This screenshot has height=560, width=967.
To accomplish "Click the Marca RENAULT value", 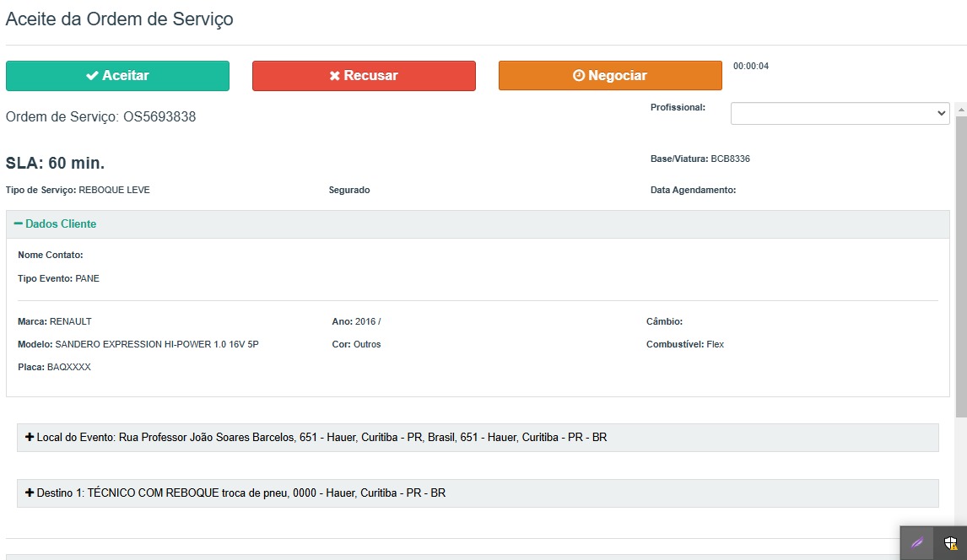I will (x=70, y=321).
